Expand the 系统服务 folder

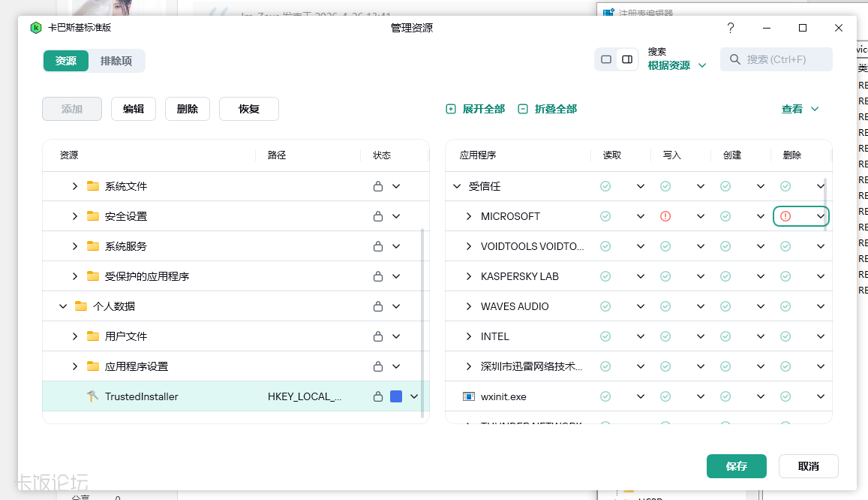75,246
